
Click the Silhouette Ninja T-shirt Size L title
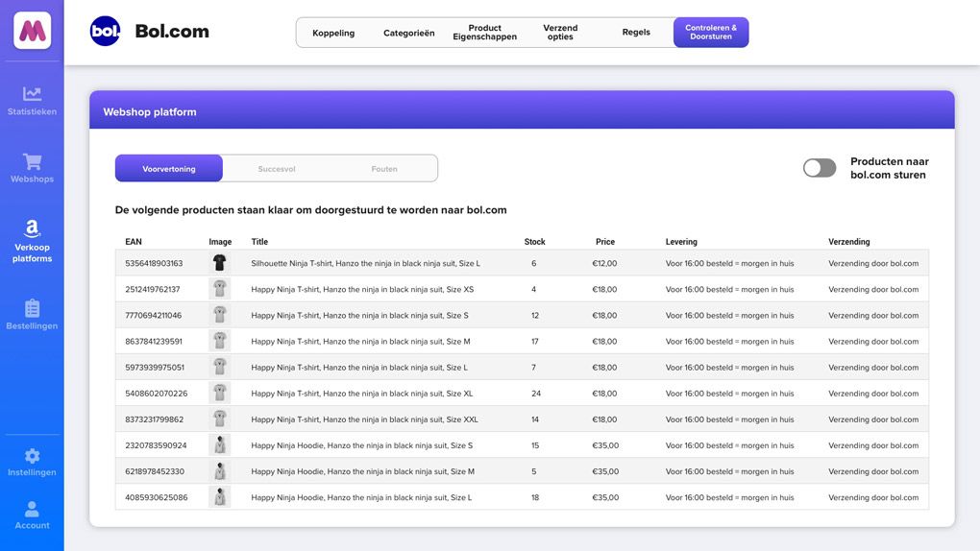[366, 264]
